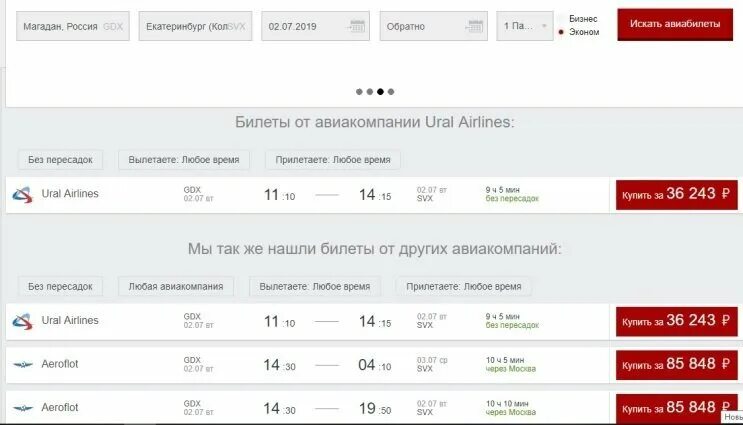Select the first carousel dot

(359, 92)
